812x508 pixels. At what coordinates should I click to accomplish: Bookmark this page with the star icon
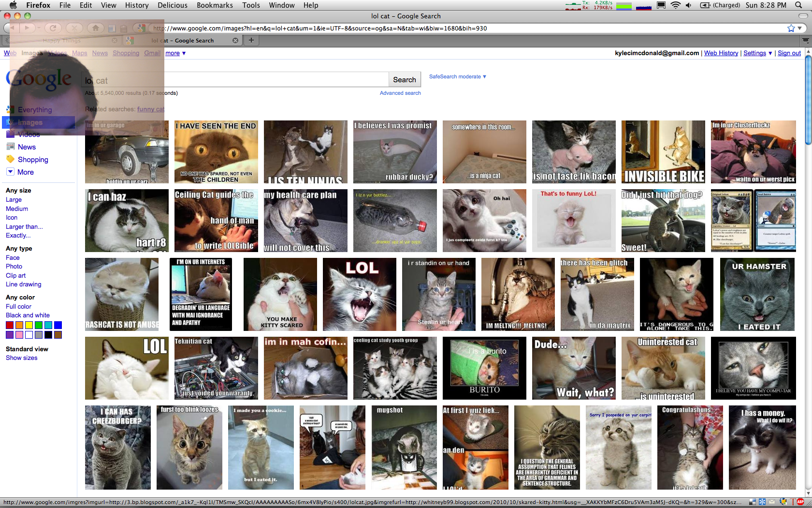tap(791, 28)
